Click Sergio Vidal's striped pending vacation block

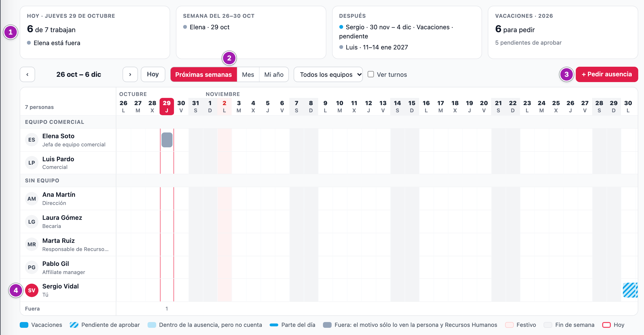click(x=630, y=290)
